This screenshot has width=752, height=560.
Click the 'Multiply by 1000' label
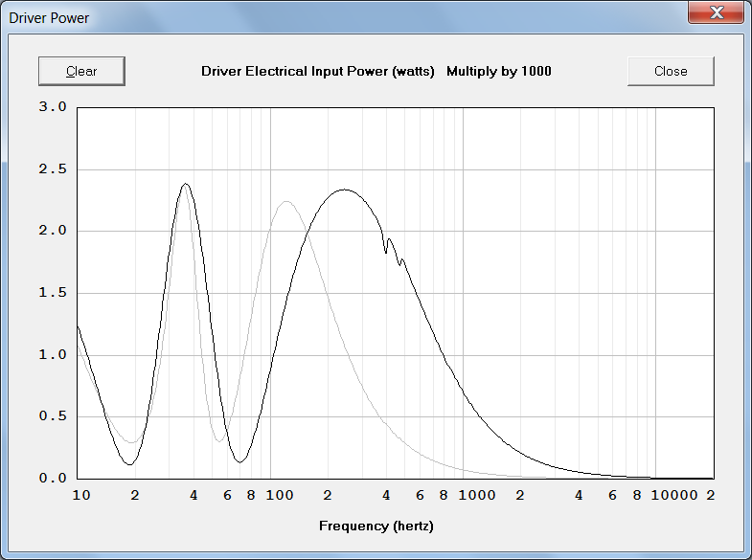pos(499,72)
